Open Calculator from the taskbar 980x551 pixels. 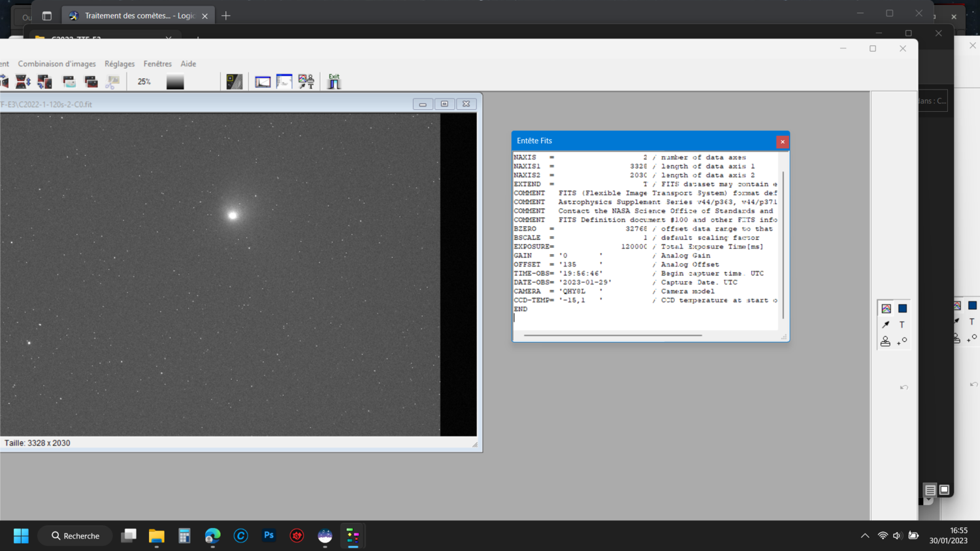pyautogui.click(x=184, y=536)
